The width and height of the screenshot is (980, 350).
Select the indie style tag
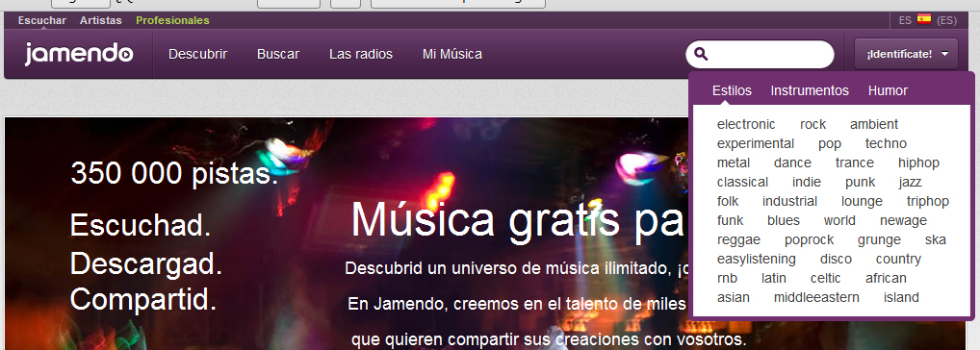(807, 182)
